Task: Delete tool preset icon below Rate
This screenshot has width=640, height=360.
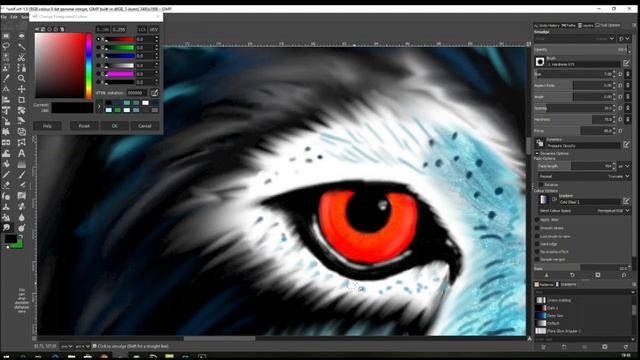Action: coord(598,275)
